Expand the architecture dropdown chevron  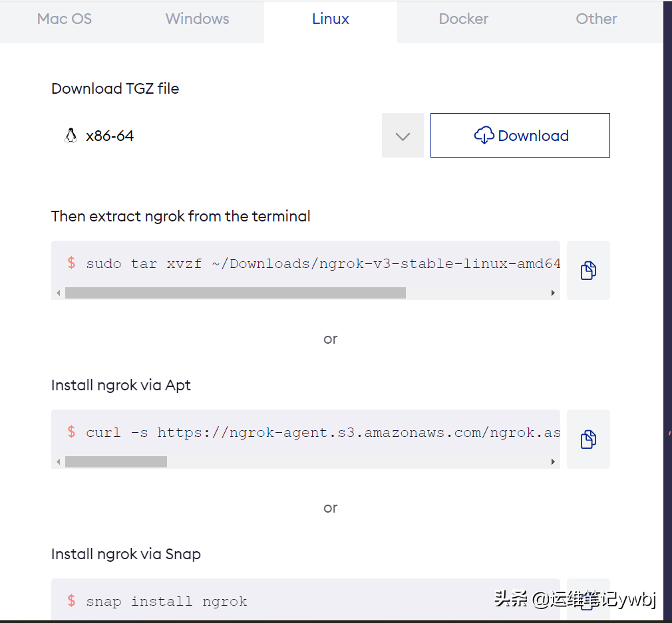pyautogui.click(x=403, y=136)
